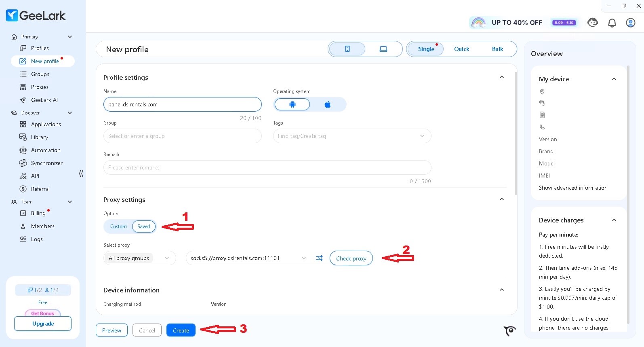Click the Check proxy button
This screenshot has height=347, width=644.
(351, 258)
